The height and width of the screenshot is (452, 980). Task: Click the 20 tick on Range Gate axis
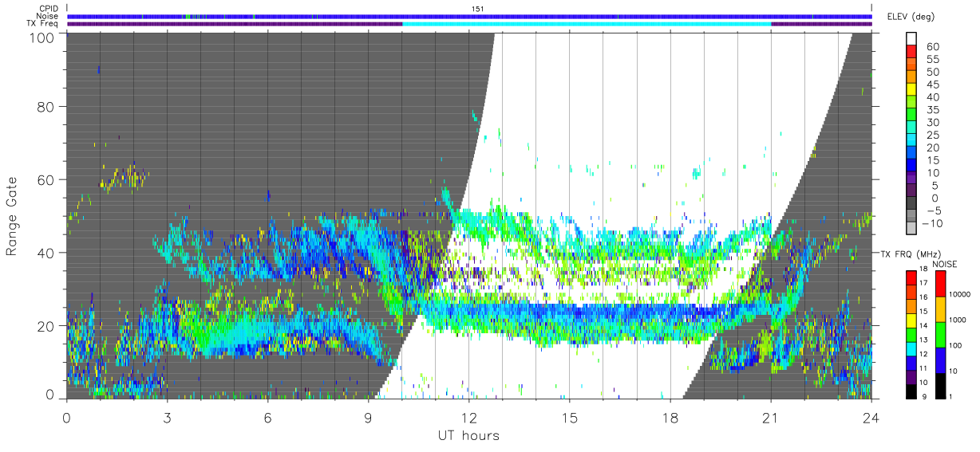pyautogui.click(x=46, y=326)
